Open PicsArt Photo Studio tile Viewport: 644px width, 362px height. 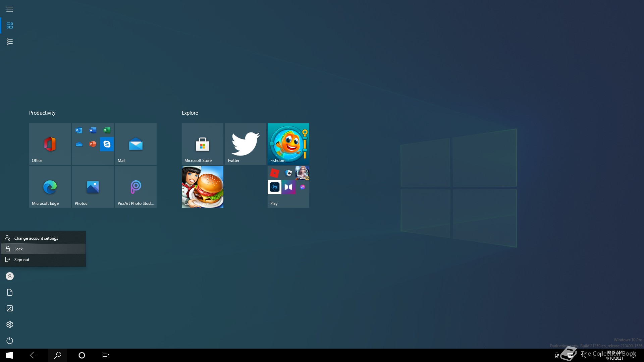click(x=136, y=187)
